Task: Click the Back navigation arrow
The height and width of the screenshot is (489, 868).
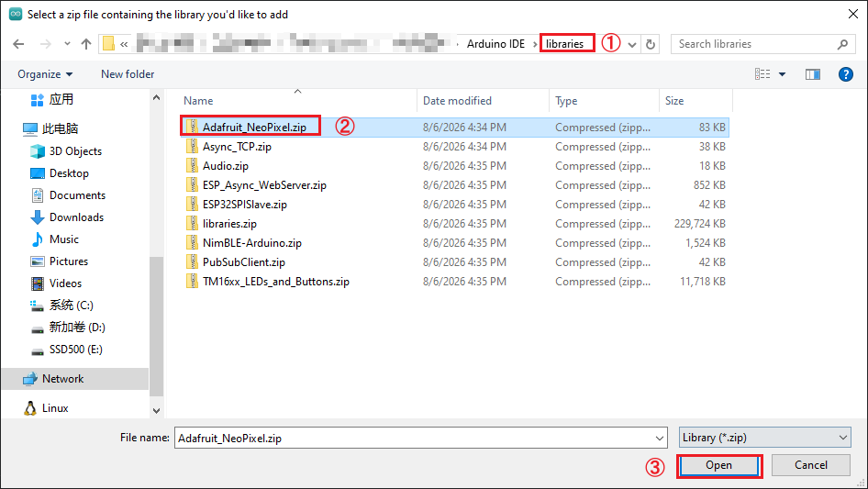Action: [x=18, y=44]
